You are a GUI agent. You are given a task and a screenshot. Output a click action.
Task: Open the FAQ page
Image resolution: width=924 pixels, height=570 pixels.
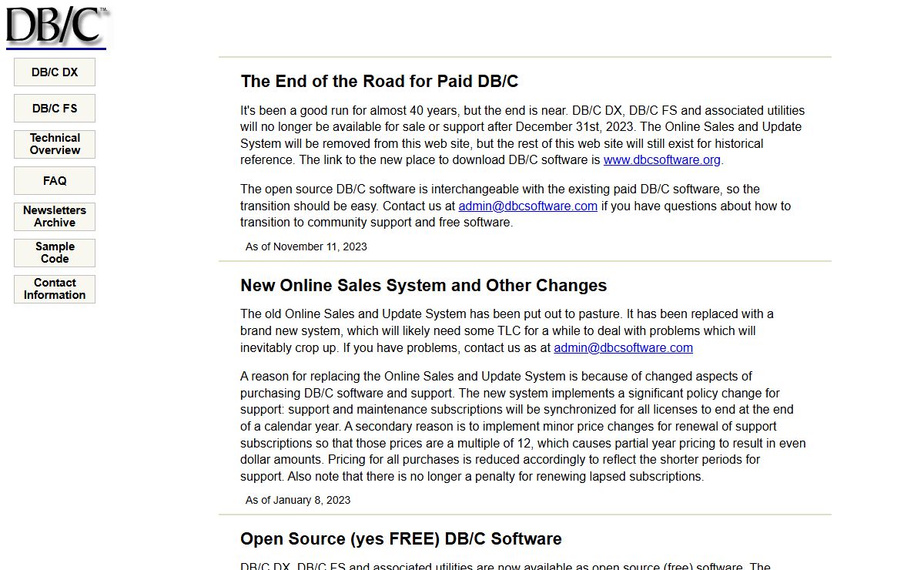[55, 181]
